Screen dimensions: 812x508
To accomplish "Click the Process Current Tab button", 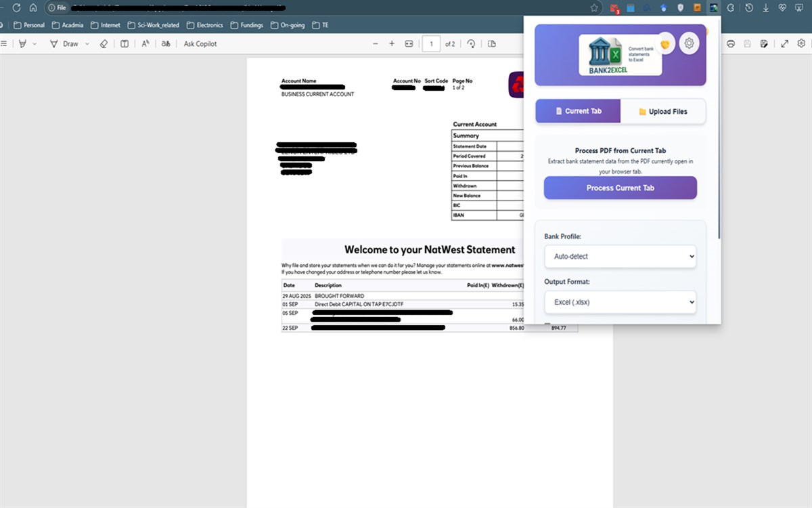I will click(x=621, y=188).
